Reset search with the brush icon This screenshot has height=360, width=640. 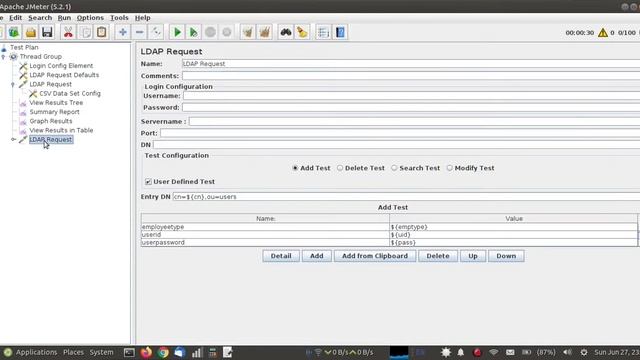pos(302,32)
